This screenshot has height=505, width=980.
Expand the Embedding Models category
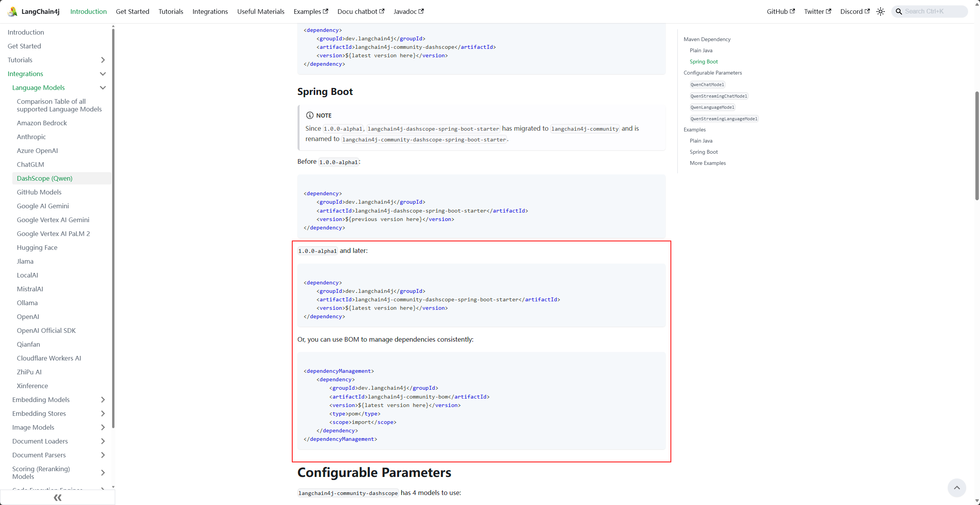click(x=103, y=400)
